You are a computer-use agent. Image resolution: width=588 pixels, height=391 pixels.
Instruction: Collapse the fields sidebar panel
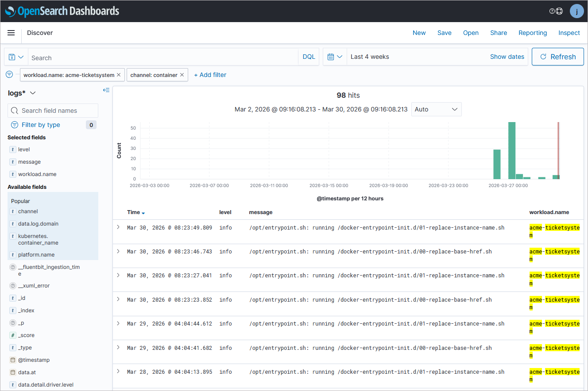106,90
